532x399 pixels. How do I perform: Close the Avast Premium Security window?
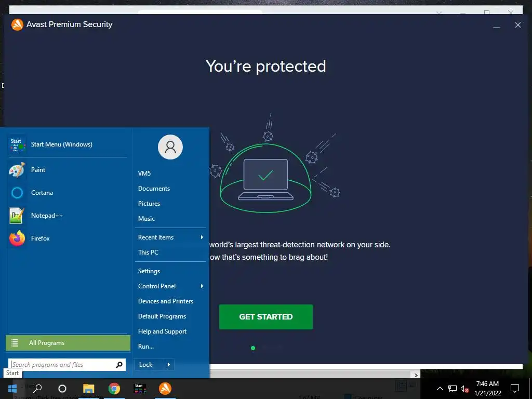[x=518, y=25]
